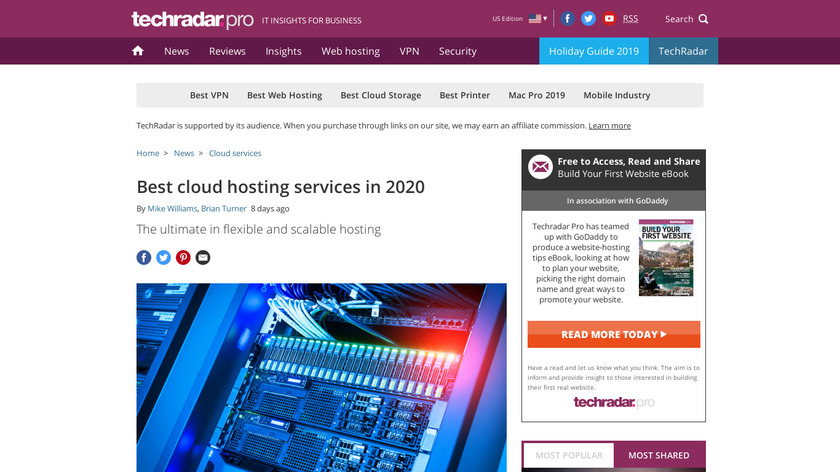This screenshot has height=472, width=840.
Task: Share article on Facebook below the subtitle
Action: 144,258
